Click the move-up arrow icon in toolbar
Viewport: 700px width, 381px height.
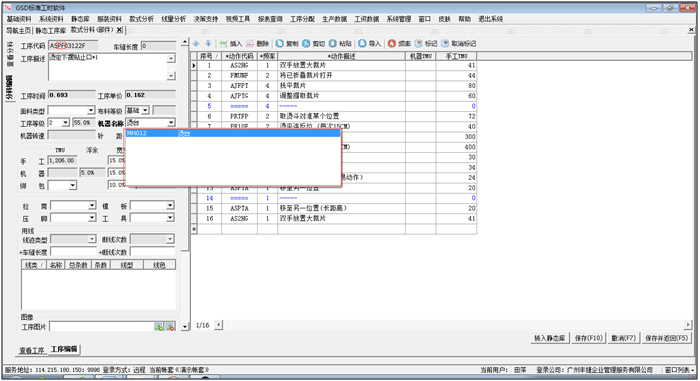coord(196,43)
